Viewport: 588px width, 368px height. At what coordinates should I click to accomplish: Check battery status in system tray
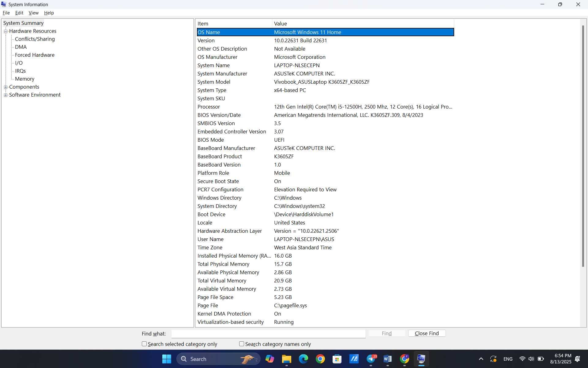(x=541, y=359)
